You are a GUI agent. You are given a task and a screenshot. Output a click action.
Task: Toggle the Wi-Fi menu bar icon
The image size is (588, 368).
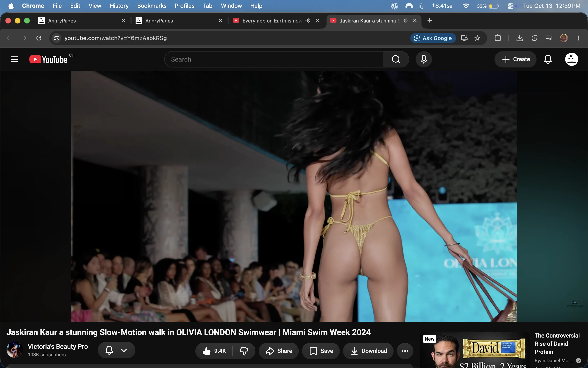point(465,6)
